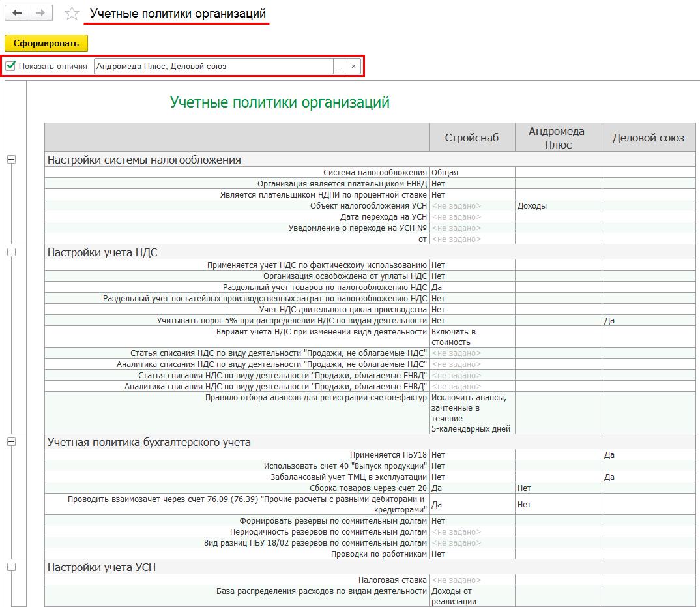700x607 pixels.
Task: Select the Деловой союз column header
Action: (x=649, y=138)
